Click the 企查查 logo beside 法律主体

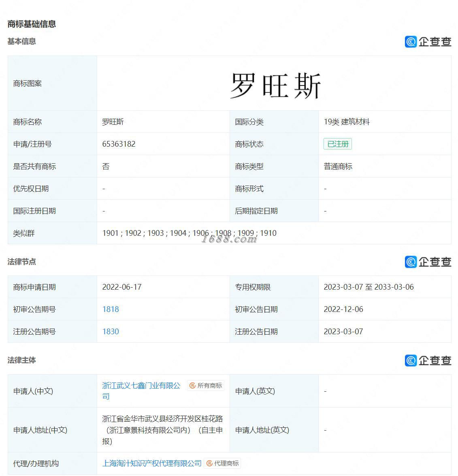pyautogui.click(x=428, y=360)
